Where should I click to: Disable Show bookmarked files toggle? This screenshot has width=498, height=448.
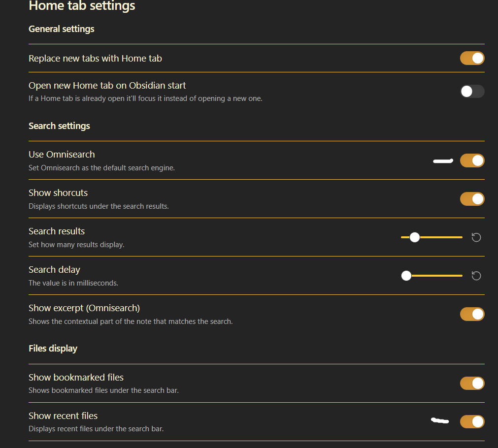pyautogui.click(x=472, y=383)
